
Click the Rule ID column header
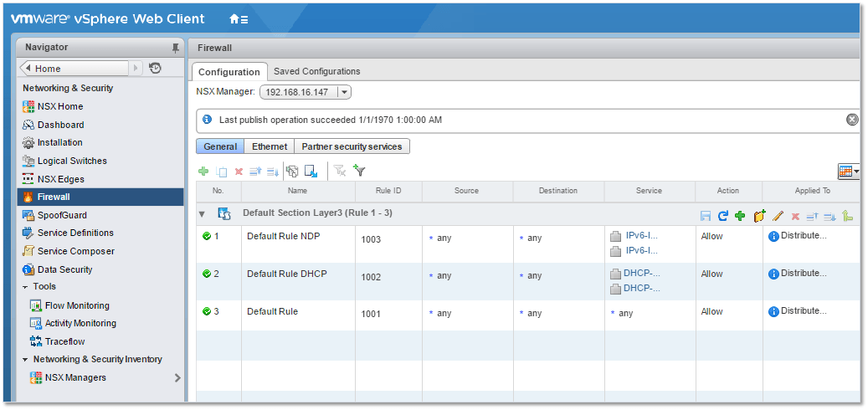pyautogui.click(x=388, y=191)
